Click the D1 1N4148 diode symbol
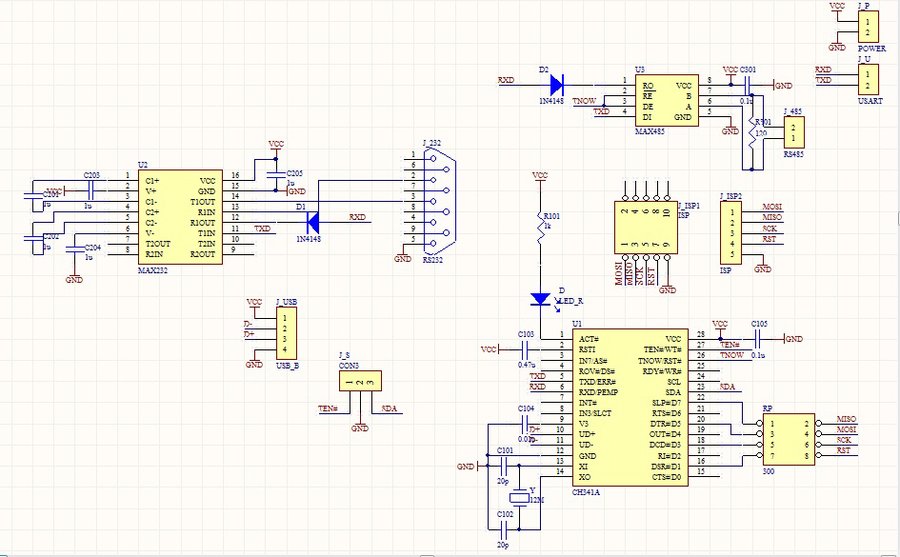The height and width of the screenshot is (557, 900). tap(313, 222)
